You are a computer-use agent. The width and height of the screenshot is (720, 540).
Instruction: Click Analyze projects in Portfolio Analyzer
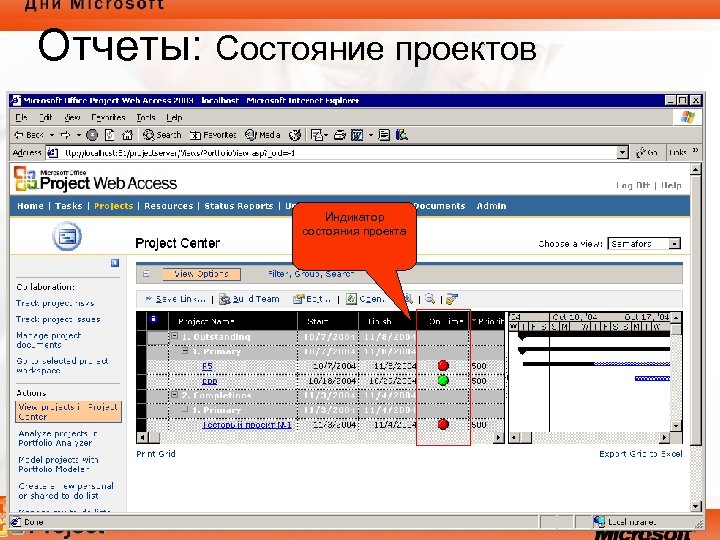57,438
